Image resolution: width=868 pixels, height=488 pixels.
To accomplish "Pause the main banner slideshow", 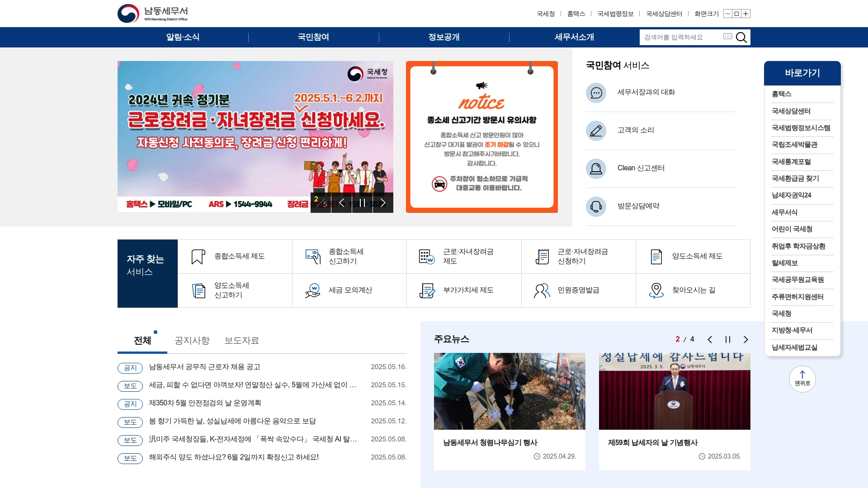I will coord(362,202).
